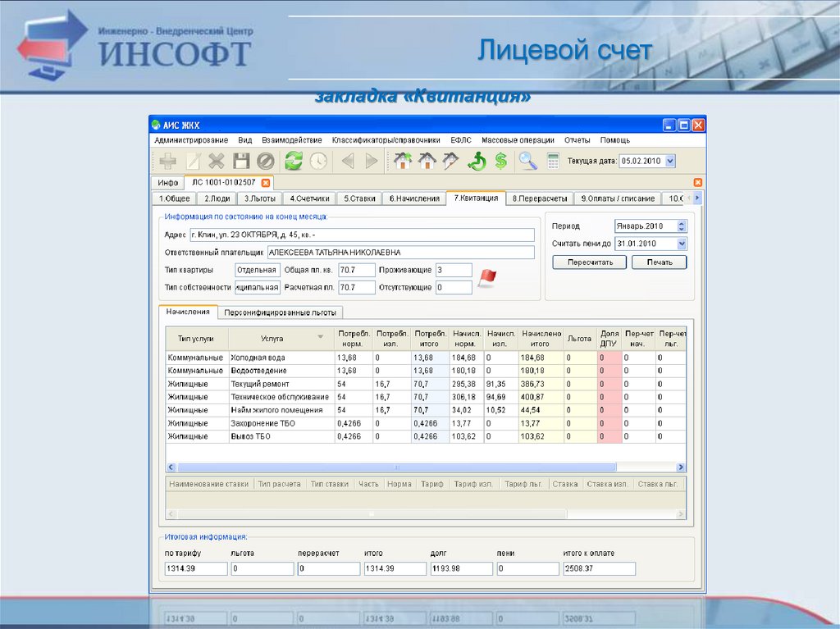
Task: Open the Массовые операции menu
Action: (x=518, y=140)
